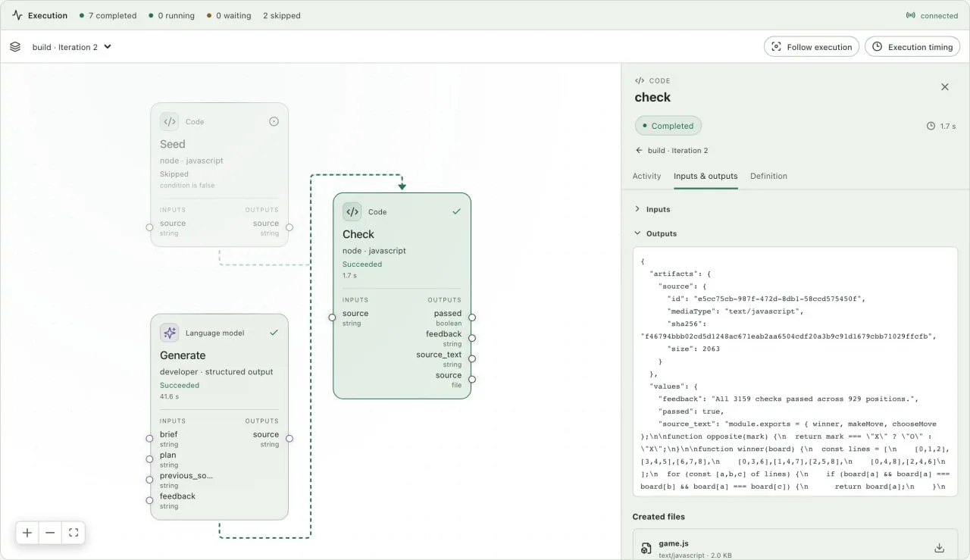Screen dimensions: 970x560
Task: Switch to the Activity tab
Action: point(646,176)
